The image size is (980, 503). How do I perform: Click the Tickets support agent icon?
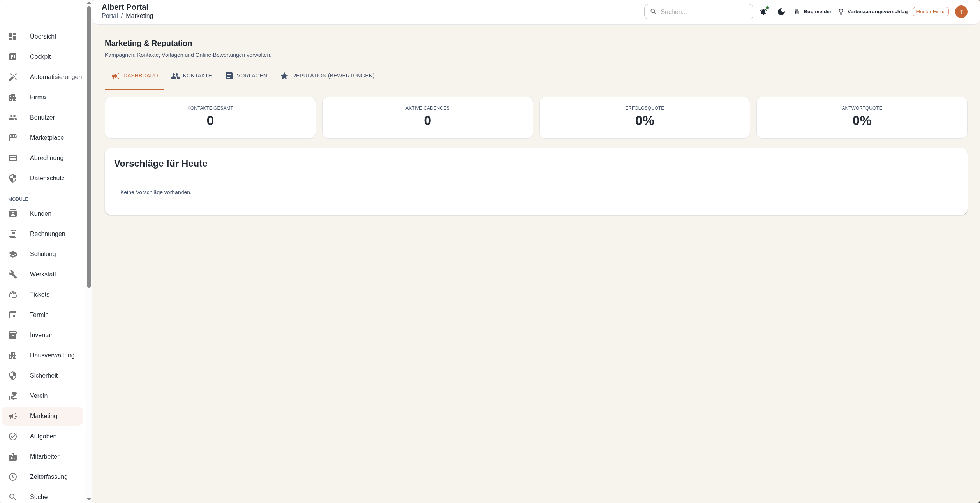[13, 295]
